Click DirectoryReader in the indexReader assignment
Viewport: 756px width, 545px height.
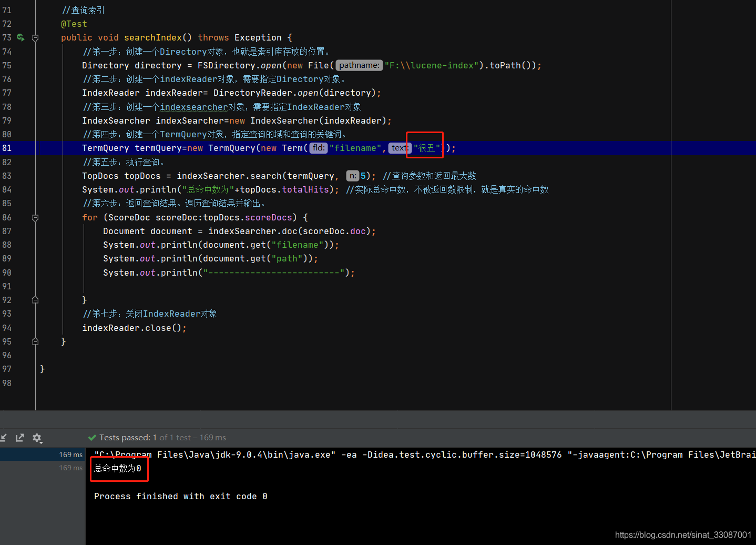click(x=253, y=93)
